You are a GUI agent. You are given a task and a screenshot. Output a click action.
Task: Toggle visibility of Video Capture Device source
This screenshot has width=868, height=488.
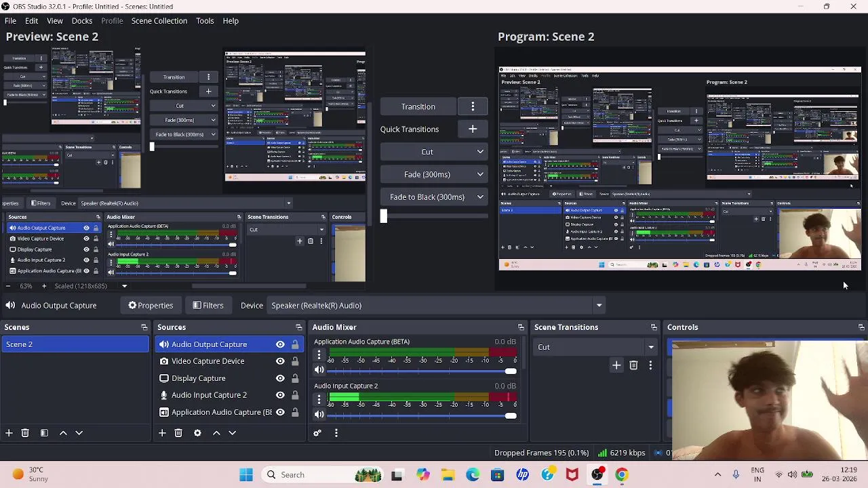point(280,361)
